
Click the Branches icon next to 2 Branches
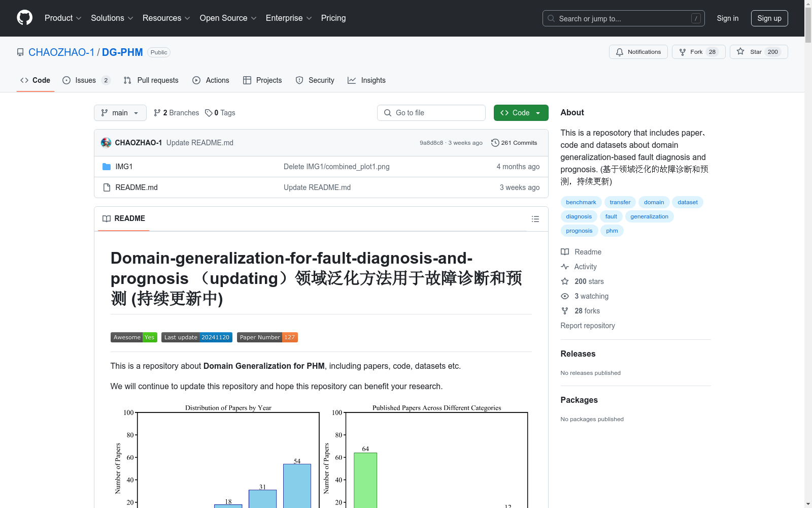coord(157,113)
